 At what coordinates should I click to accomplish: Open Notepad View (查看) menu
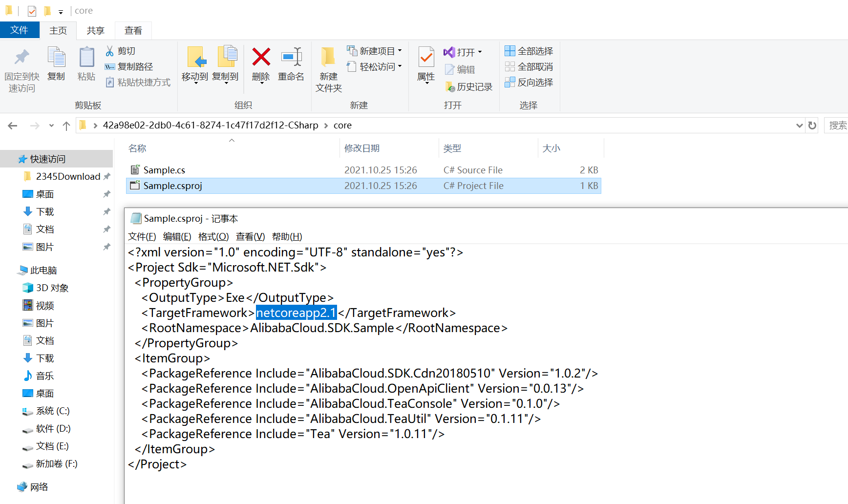[251, 237]
